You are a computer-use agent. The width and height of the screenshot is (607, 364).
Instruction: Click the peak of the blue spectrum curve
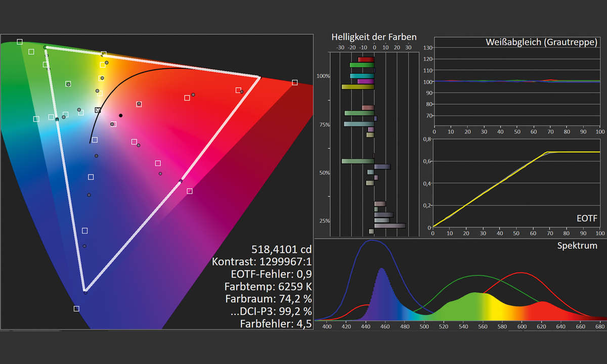(372, 241)
